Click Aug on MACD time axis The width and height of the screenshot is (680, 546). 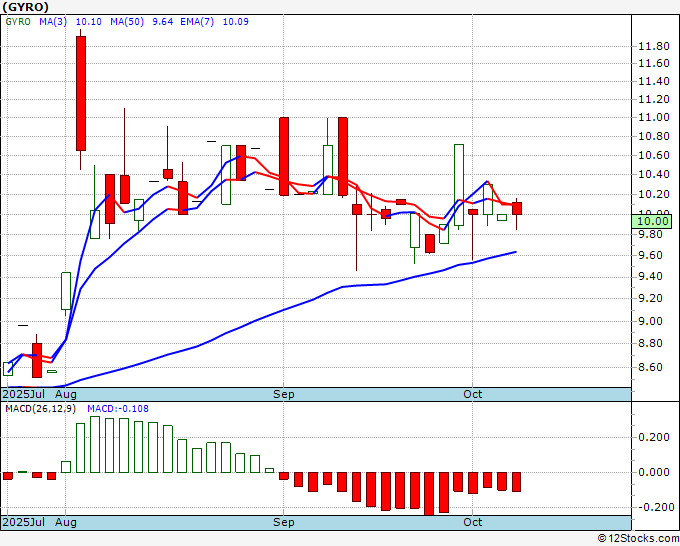click(65, 522)
